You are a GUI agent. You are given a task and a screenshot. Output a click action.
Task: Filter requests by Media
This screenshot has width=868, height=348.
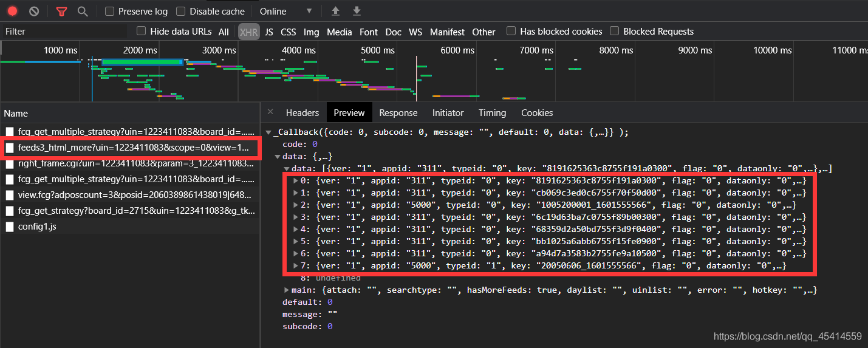pos(340,32)
